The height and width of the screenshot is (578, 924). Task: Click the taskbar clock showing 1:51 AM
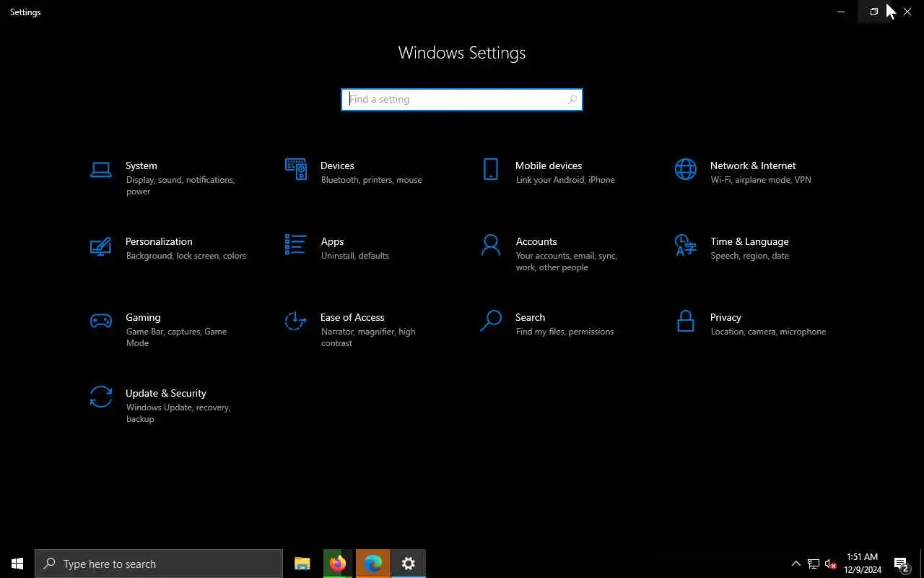coord(863,564)
